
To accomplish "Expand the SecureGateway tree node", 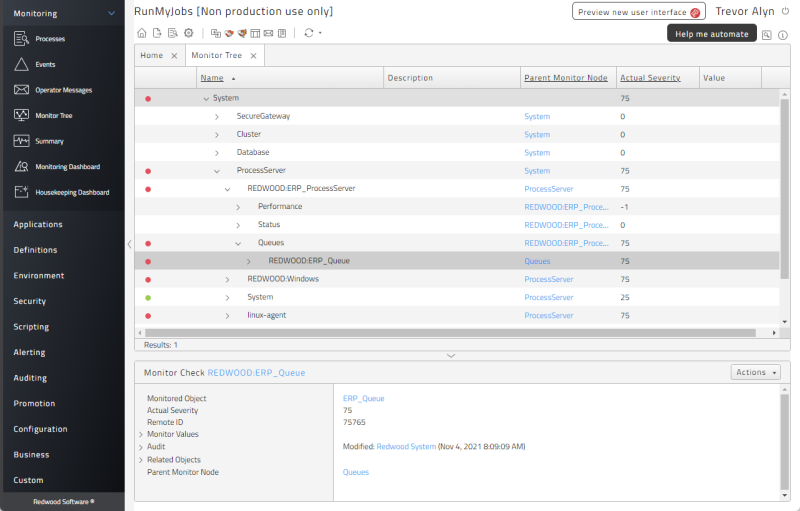I will 217,117.
